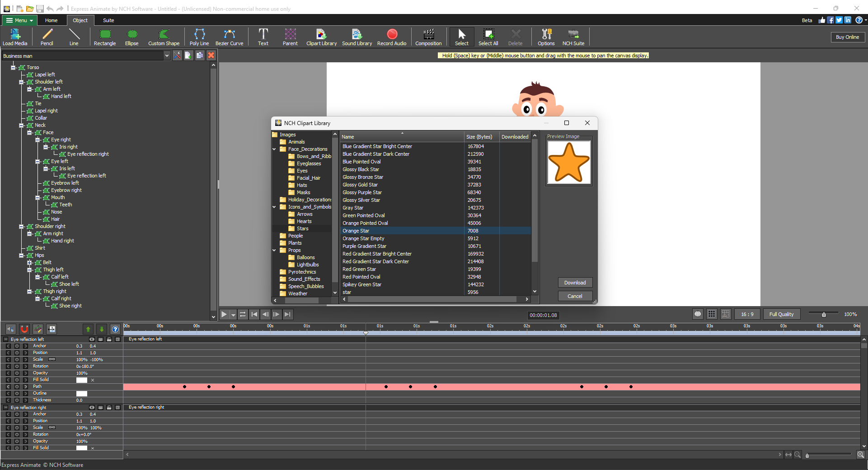This screenshot has width=868, height=470.
Task: Toggle keyframe marker for Eye reflection left Position
Action: coord(17,353)
